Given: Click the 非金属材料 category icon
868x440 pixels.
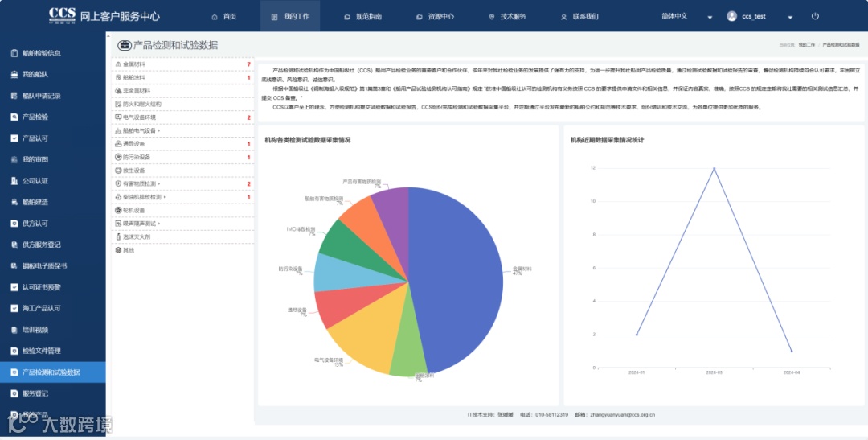Looking at the screenshot, I should pyautogui.click(x=118, y=90).
